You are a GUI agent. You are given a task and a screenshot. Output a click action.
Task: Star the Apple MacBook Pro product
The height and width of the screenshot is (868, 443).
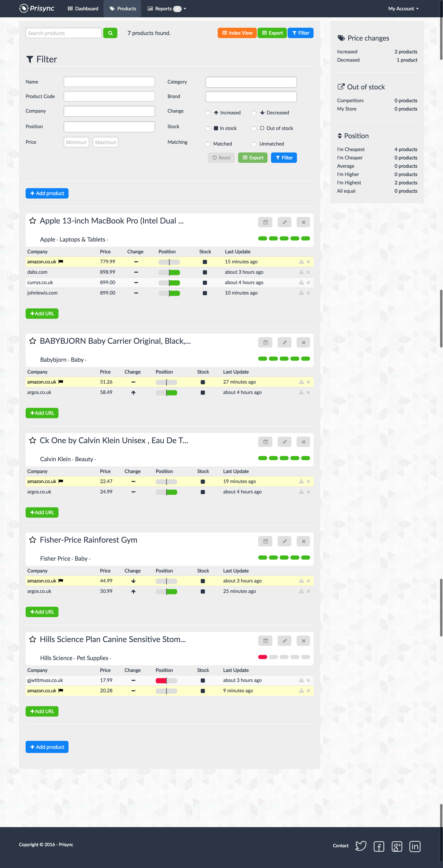[32, 221]
